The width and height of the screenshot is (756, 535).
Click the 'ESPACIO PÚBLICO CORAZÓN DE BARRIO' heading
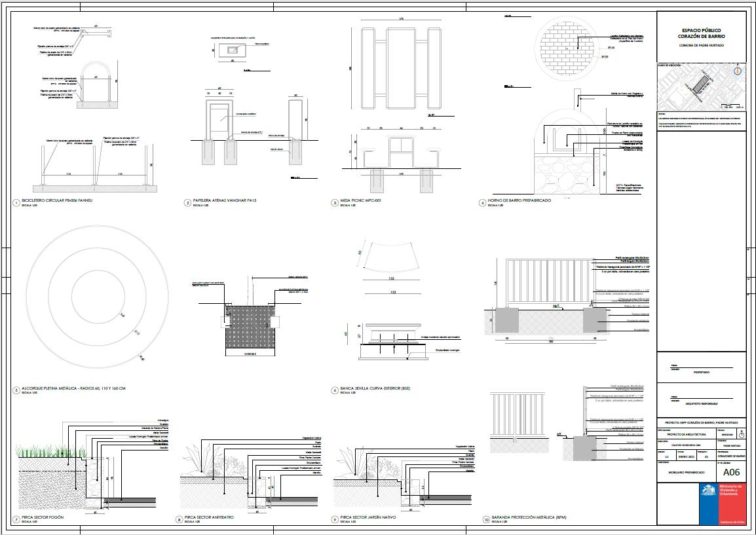tap(701, 33)
